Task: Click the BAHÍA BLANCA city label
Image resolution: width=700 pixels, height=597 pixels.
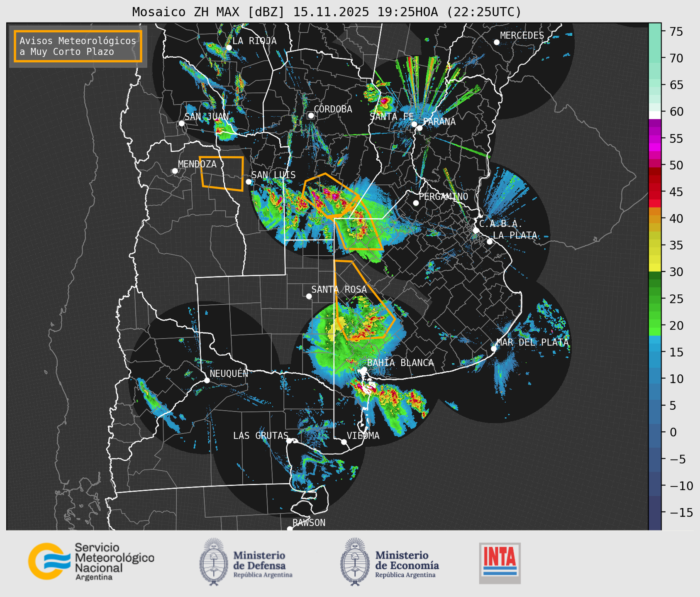Action: click(x=400, y=363)
